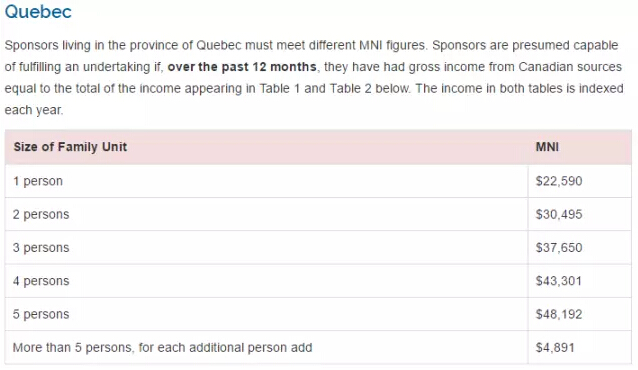638x370 pixels.
Task: Click the $43,301 amount
Action: (x=559, y=281)
